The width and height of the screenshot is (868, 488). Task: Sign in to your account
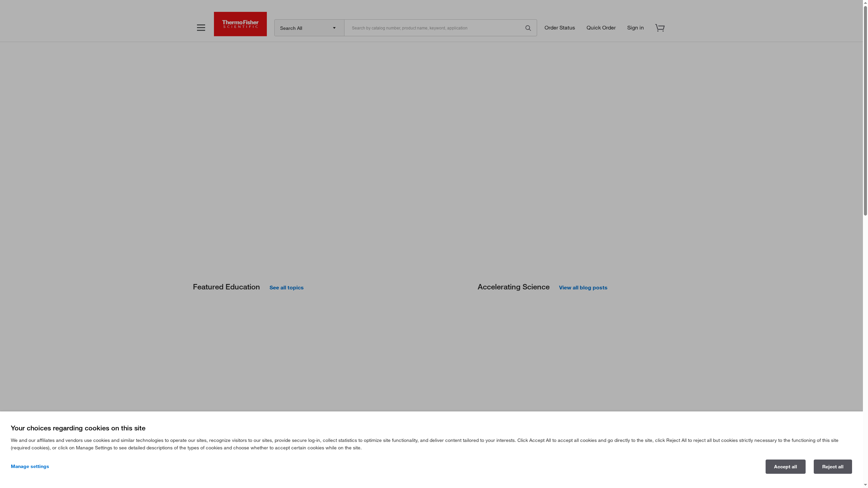pos(635,27)
